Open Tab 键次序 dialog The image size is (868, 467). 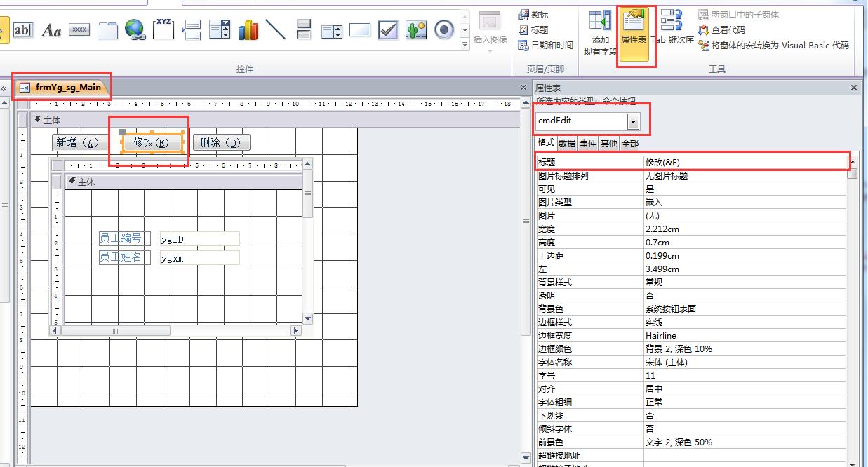click(672, 28)
